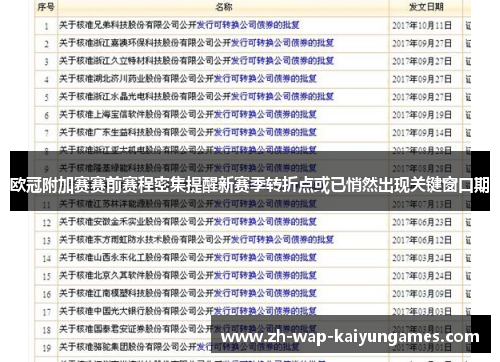Click the 序号 column header
Screen dimensions: 500x362
(x=46, y=7)
